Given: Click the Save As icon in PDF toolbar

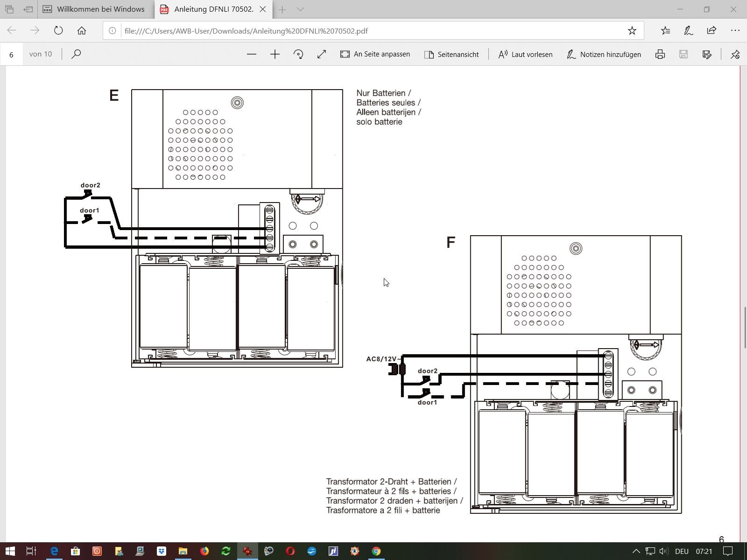Looking at the screenshot, I should pyautogui.click(x=707, y=54).
